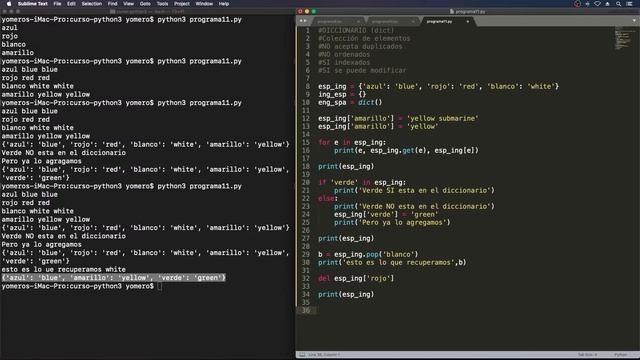Open the Control Center list icon in menu bar

click(629, 4)
